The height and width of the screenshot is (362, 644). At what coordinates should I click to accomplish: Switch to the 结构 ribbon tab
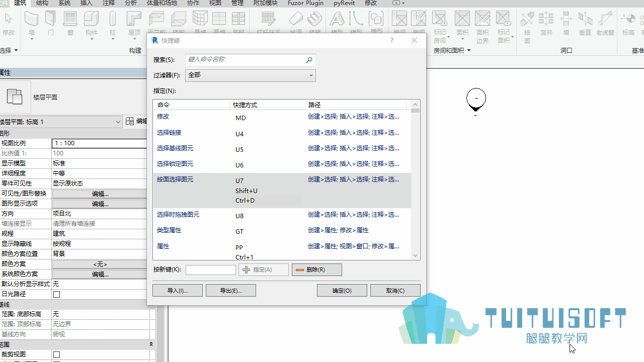(x=43, y=3)
